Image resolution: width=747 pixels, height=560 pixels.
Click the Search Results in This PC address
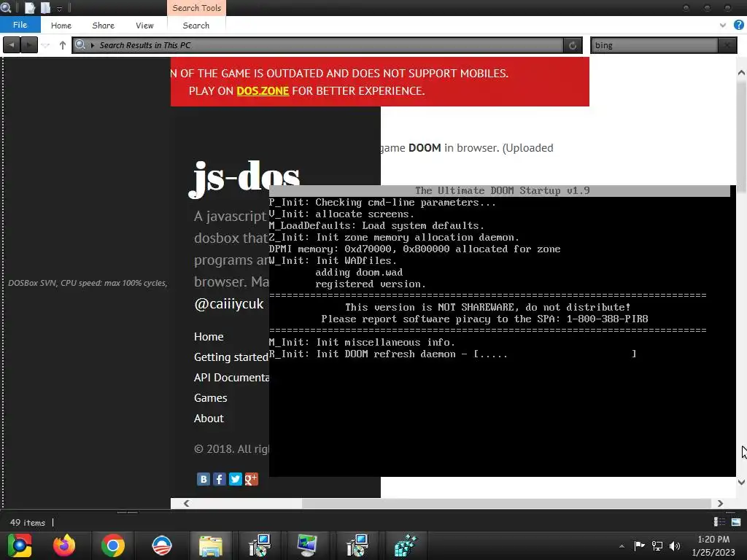145,45
